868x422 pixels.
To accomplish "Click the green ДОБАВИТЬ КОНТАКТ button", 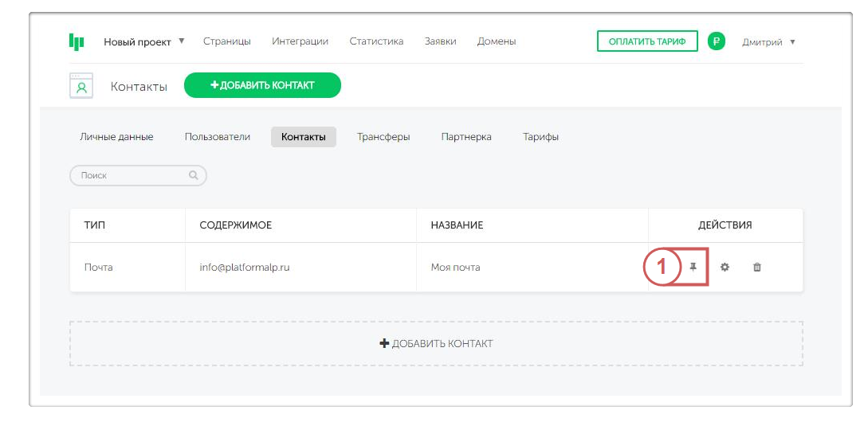I will click(262, 85).
